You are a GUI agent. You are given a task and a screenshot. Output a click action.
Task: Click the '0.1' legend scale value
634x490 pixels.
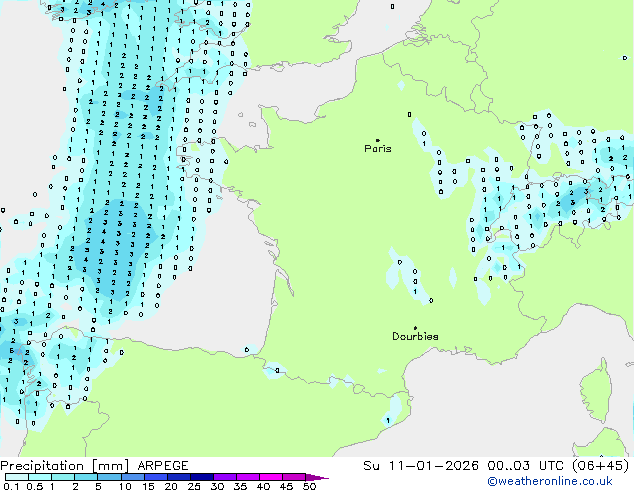click(x=11, y=486)
